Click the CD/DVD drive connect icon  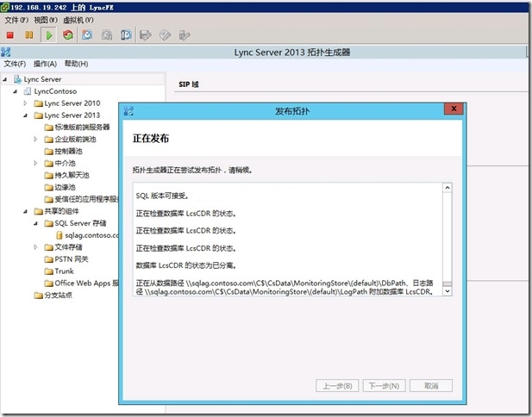[x=165, y=35]
